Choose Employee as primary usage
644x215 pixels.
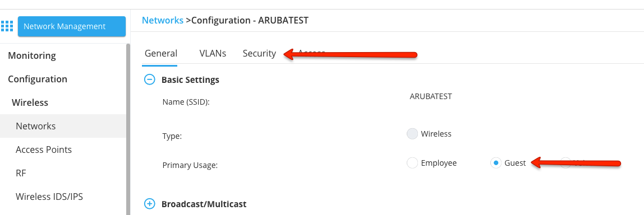[412, 163]
